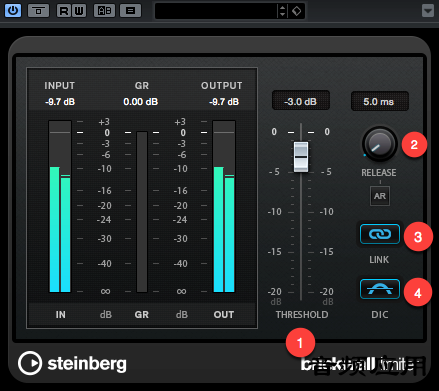
Task: Click the bypass effect icon in toolbar
Action: pos(38,11)
